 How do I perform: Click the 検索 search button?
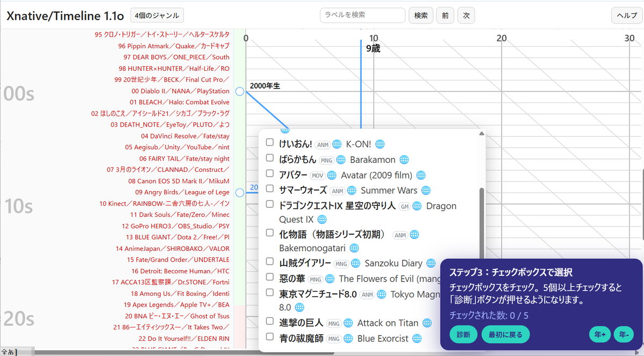tap(421, 16)
